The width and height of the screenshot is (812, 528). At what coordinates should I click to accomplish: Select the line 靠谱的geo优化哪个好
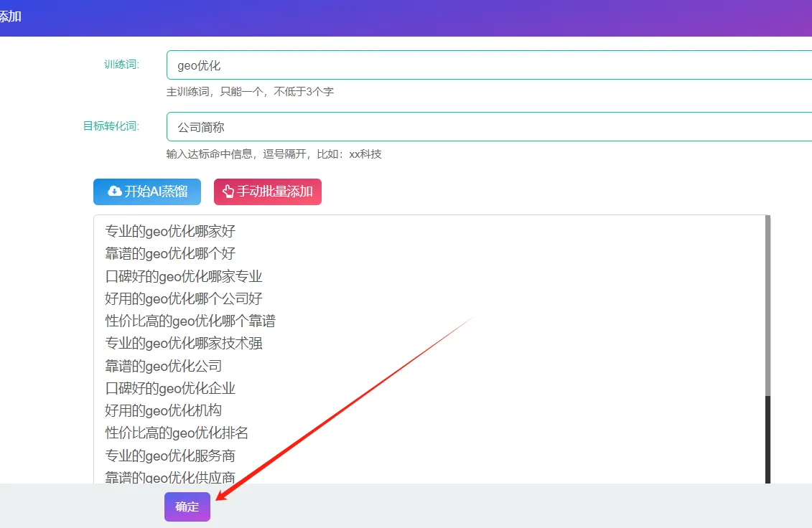(170, 254)
